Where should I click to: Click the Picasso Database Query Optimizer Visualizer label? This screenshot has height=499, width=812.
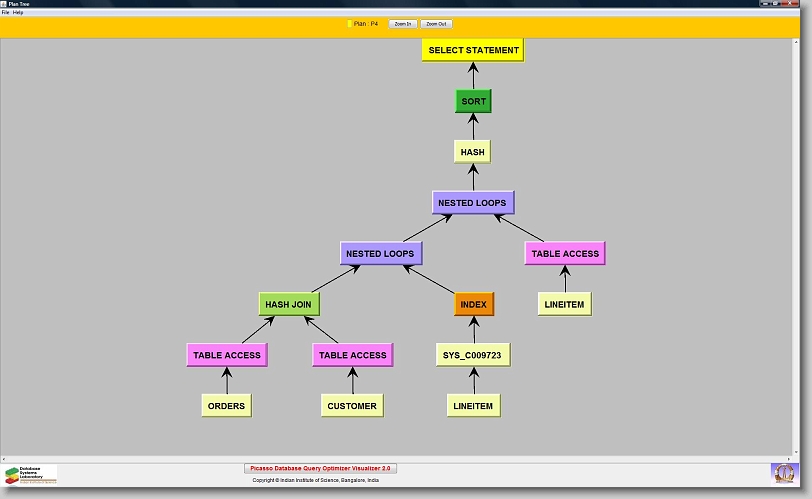point(321,468)
